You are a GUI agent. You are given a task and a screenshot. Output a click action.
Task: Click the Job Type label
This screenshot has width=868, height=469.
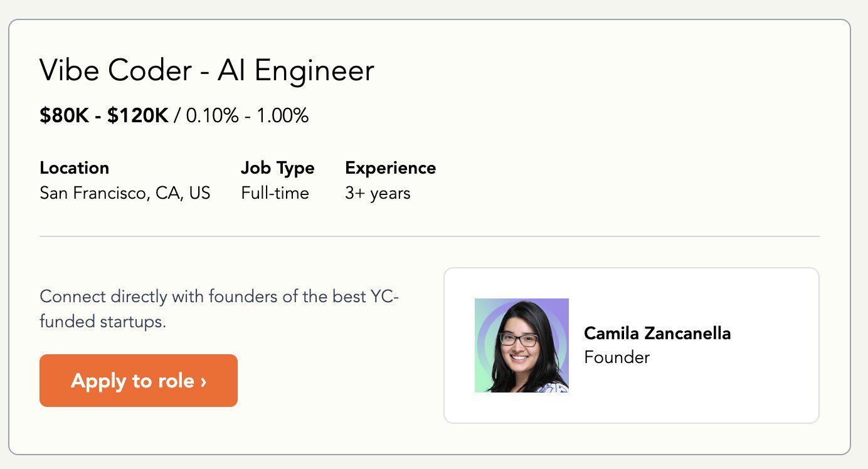(x=277, y=168)
